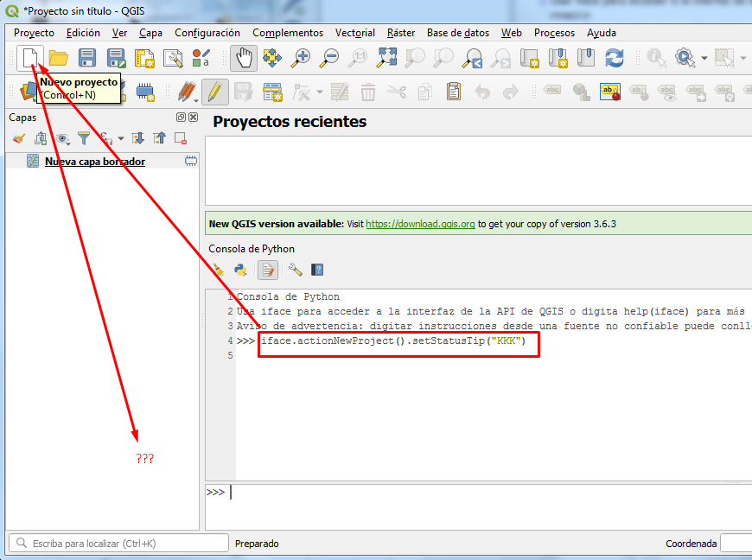
Task: Toggle editing with the pencil icon
Action: 215,92
